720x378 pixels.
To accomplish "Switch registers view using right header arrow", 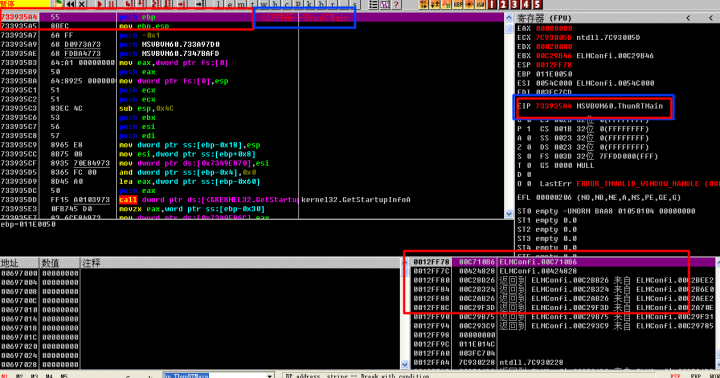I will (x=711, y=18).
